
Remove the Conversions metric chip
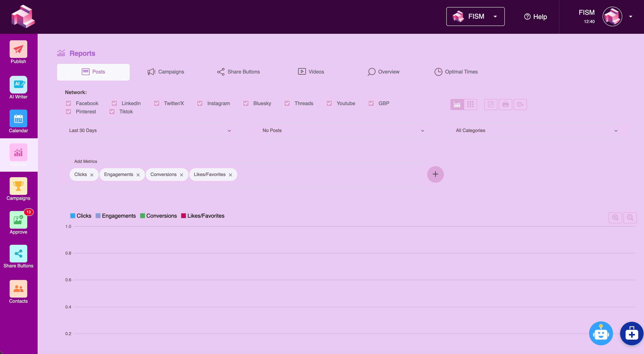182,174
